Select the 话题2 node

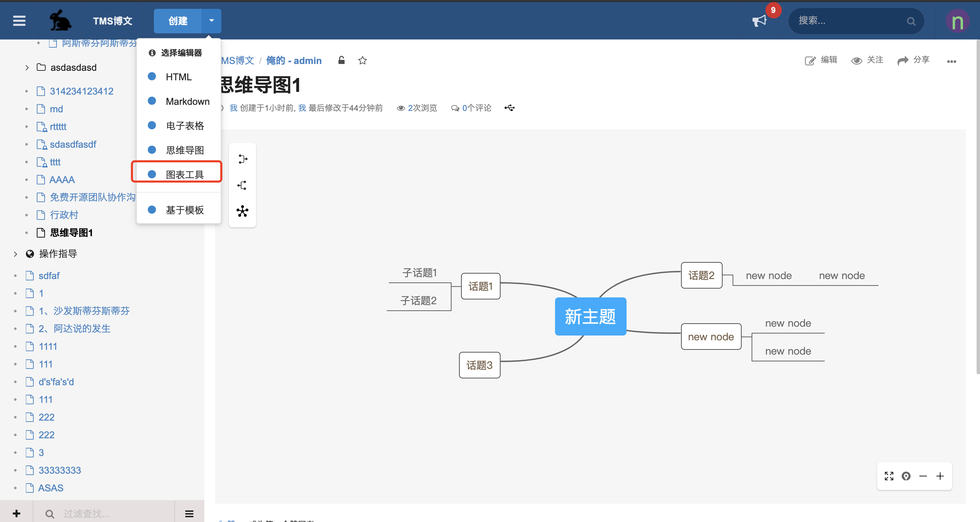tap(701, 275)
